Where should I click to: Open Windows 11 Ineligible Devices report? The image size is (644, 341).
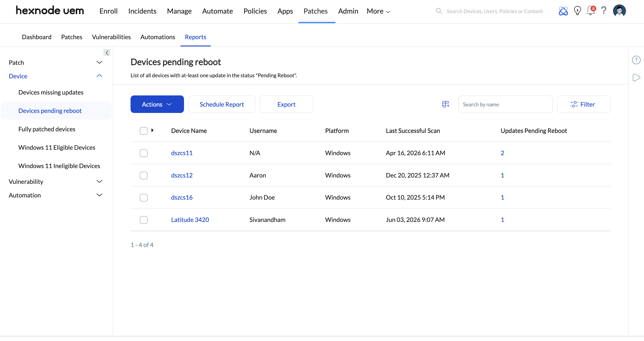click(59, 166)
